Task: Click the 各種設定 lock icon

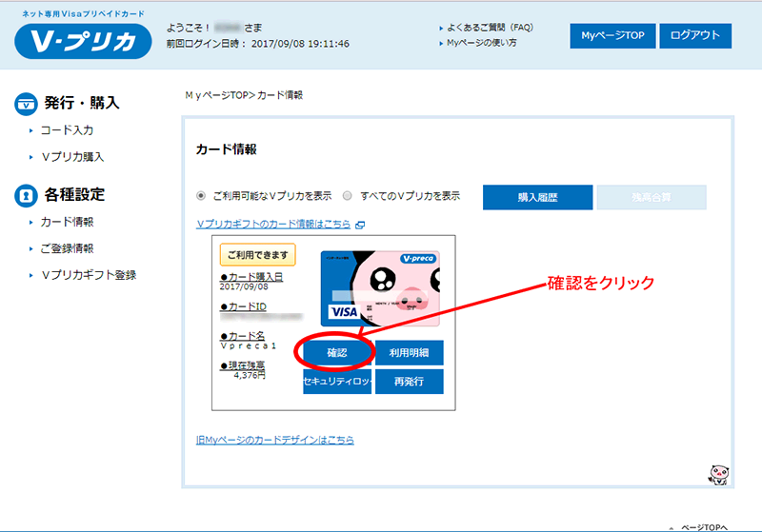Action: (26, 196)
